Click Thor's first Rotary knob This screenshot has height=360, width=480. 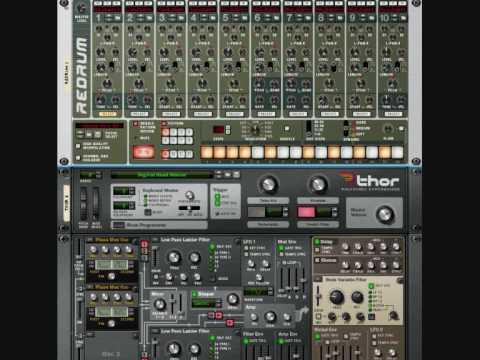(x=269, y=184)
